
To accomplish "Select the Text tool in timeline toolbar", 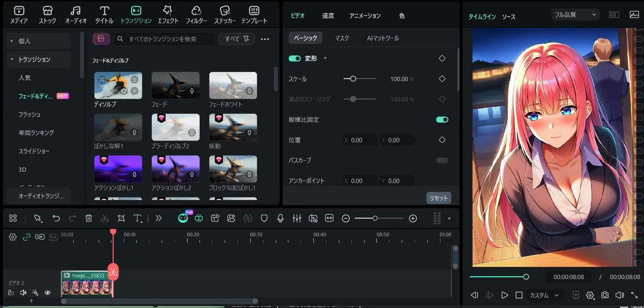I will pyautogui.click(x=138, y=218).
